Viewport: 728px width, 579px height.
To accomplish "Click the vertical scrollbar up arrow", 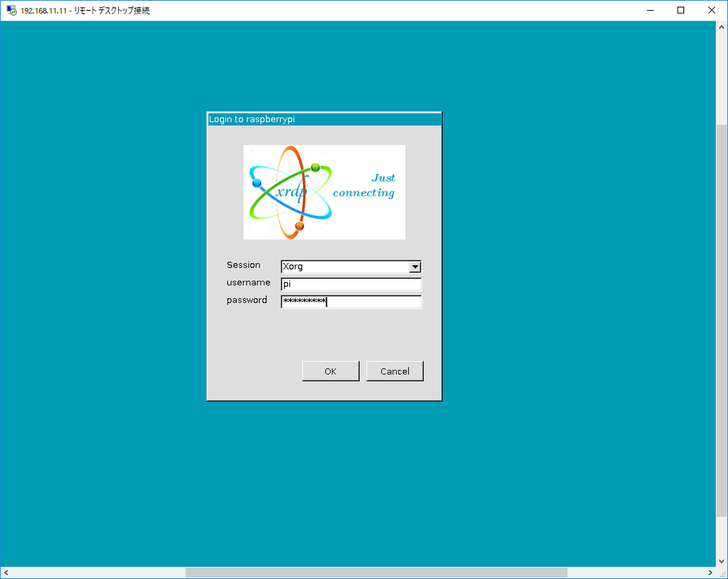I will tap(722, 28).
